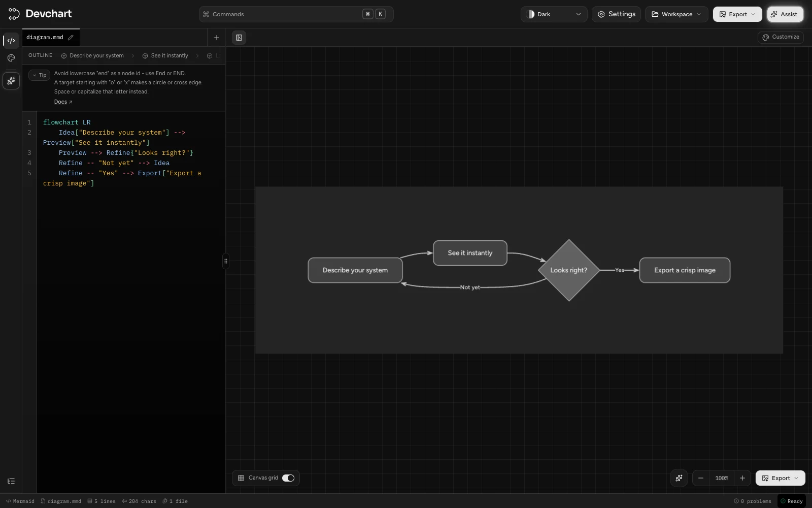The height and width of the screenshot is (508, 812).
Task: Click the 'Export a crisp image' node
Action: (x=685, y=270)
